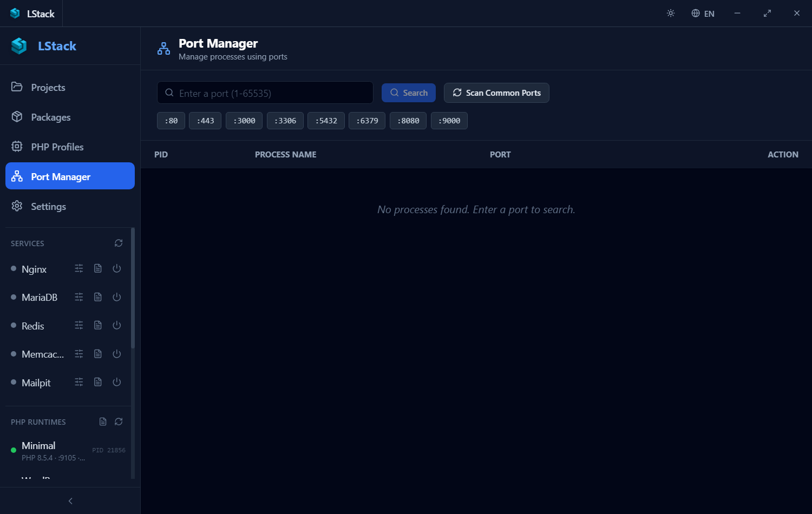
Task: Toggle Memcached service power
Action: point(116,354)
